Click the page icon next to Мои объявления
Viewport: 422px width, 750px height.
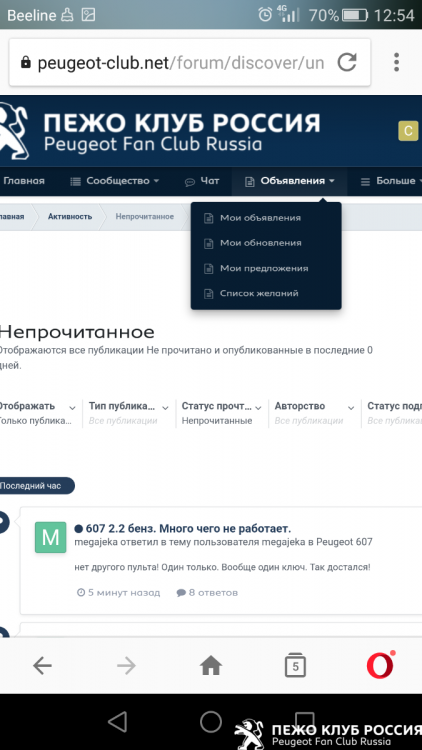208,218
